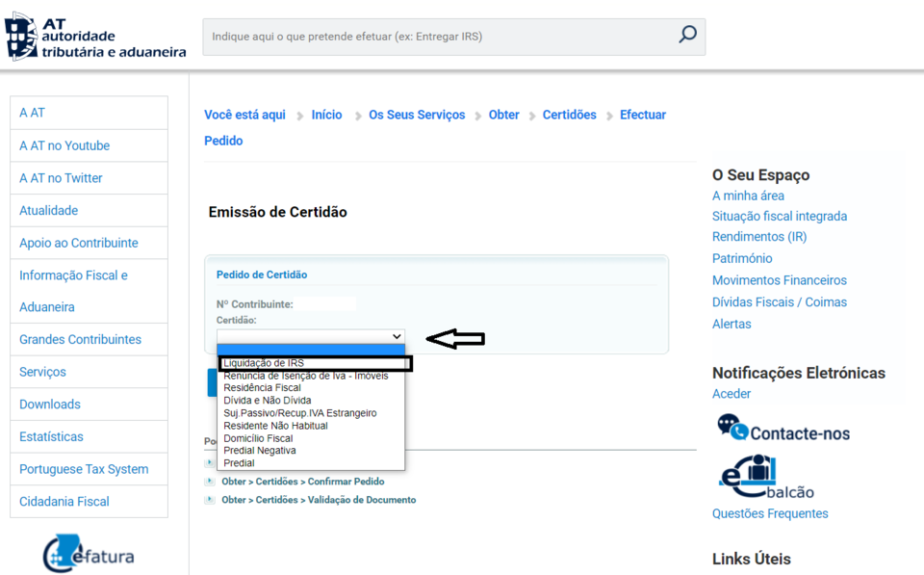
Task: Expand the Certidão dropdown arrow
Action: (x=397, y=336)
